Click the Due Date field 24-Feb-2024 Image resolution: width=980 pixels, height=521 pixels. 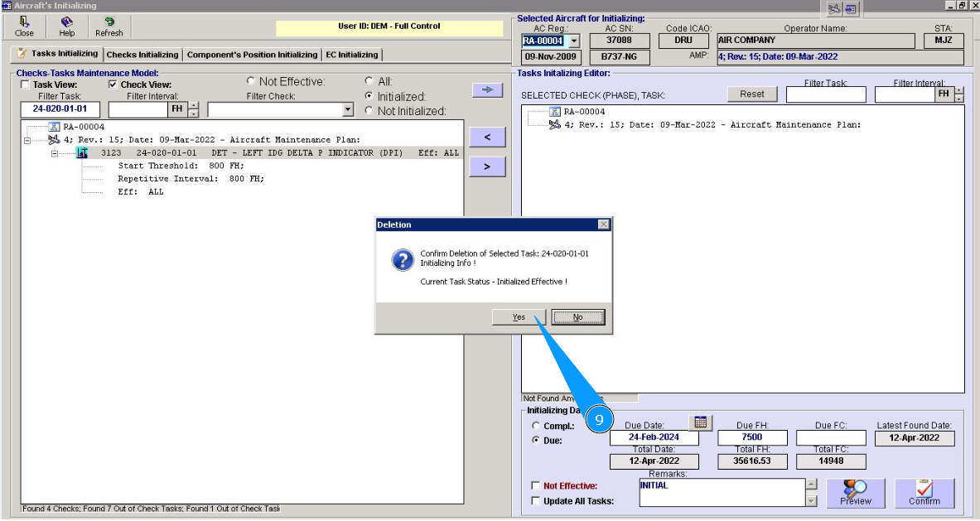[654, 437]
